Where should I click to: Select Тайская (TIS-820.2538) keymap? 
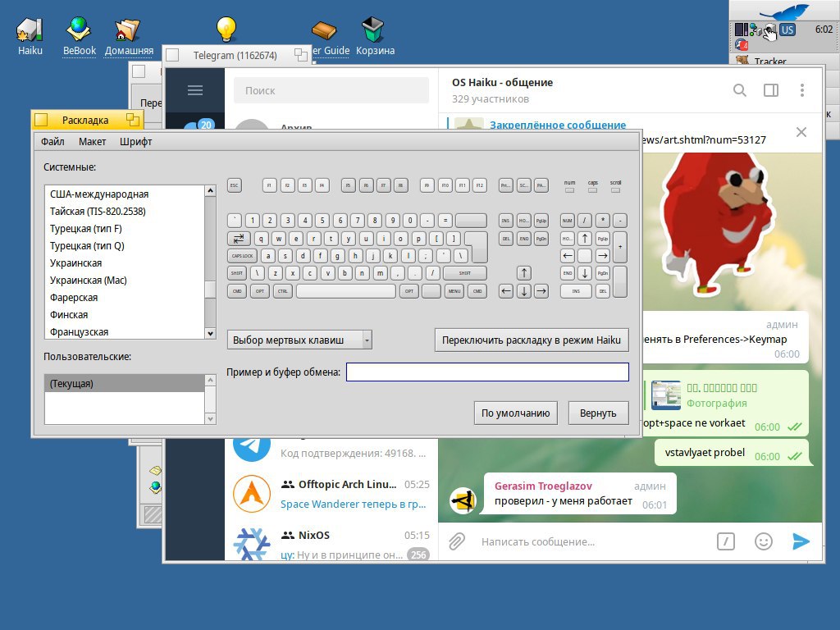125,211
